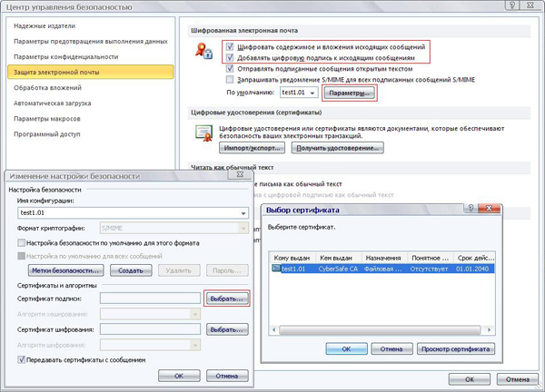The width and height of the screenshot is (545, 392).
Task: Click the encrypted mail certificate-and-lock icon
Action: point(203,51)
